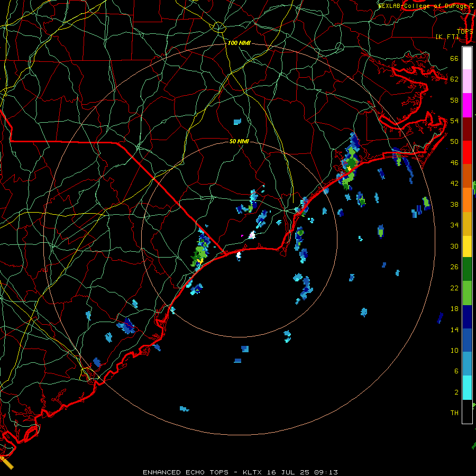Click the '50' legend value

click(454, 142)
